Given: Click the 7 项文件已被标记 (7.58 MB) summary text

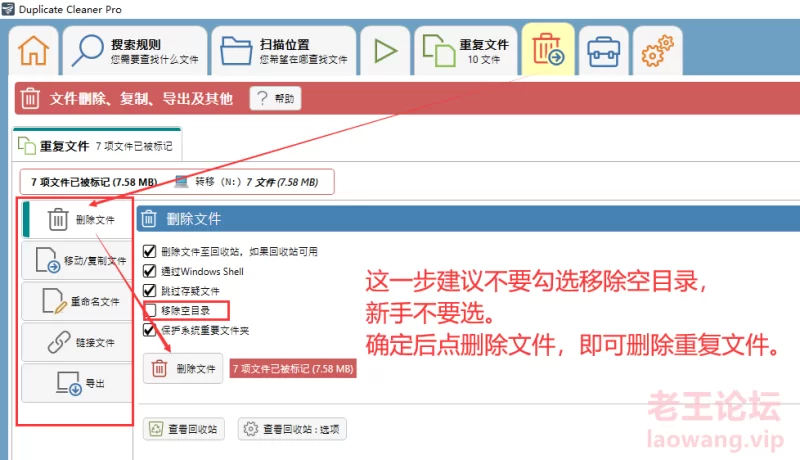Looking at the screenshot, I should point(94,182).
